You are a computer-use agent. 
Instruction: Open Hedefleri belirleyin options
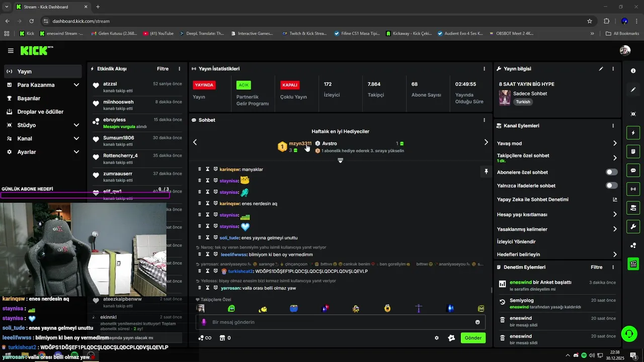[557, 254]
